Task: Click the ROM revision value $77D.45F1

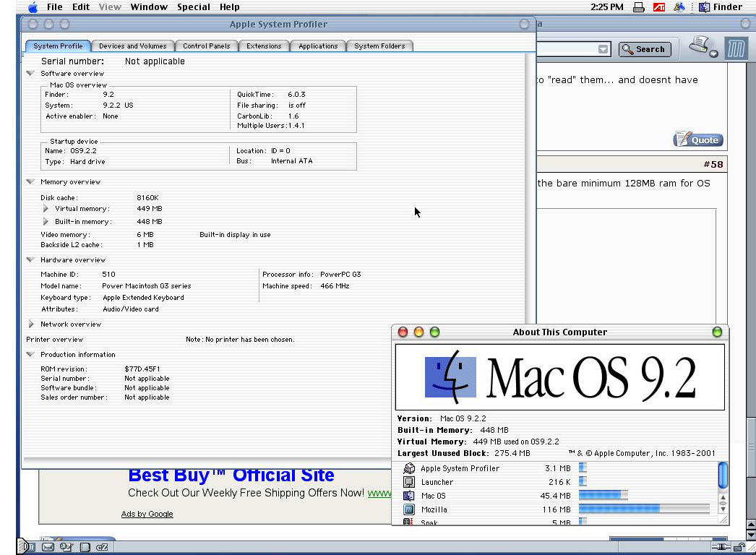Action: 142,369
